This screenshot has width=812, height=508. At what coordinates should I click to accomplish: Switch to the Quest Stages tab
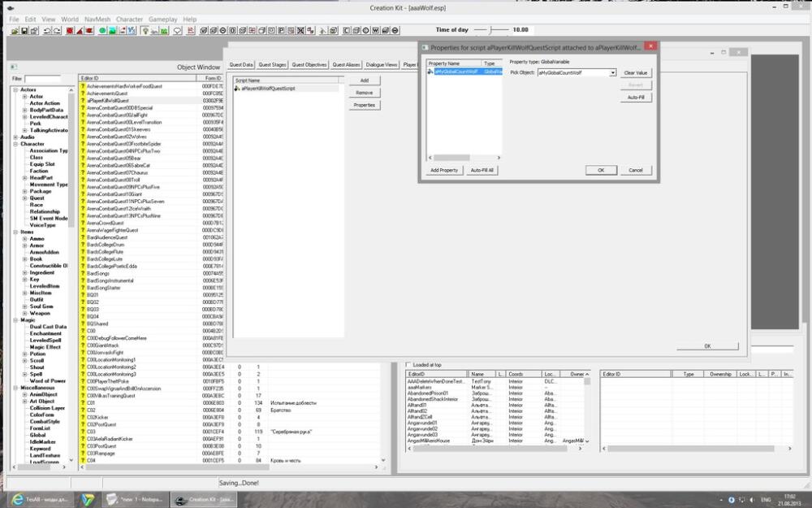pos(272,65)
